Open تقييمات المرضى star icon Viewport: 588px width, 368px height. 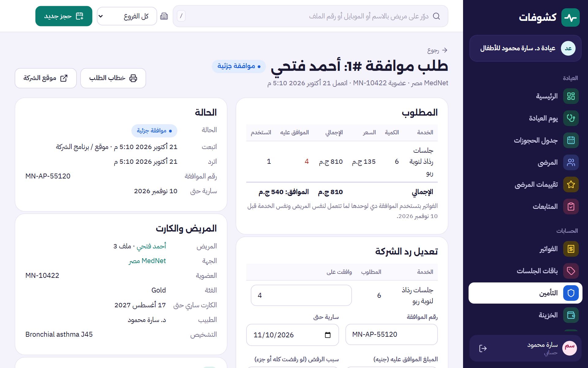coord(571,185)
